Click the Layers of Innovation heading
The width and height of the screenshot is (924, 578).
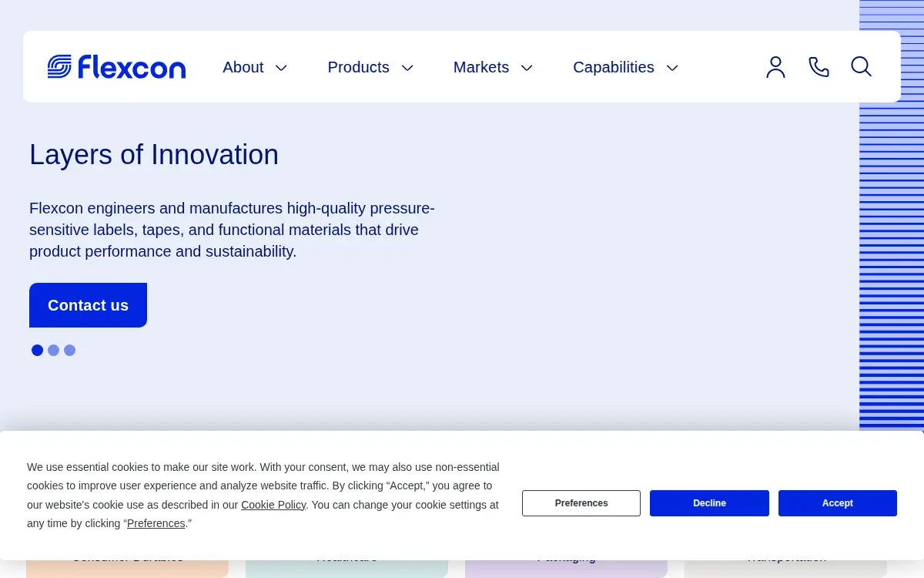[154, 155]
